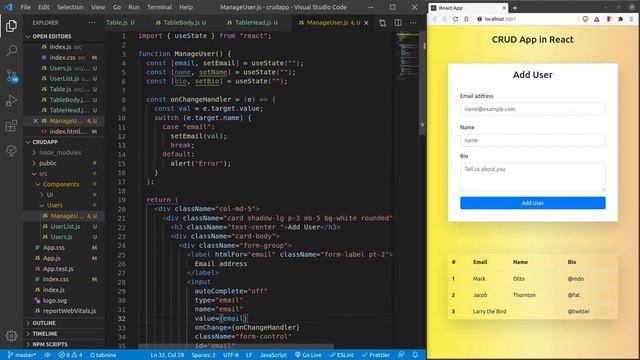640x360 pixels.
Task: Open the Explorer view in activity bar
Action: pyautogui.click(x=11, y=26)
